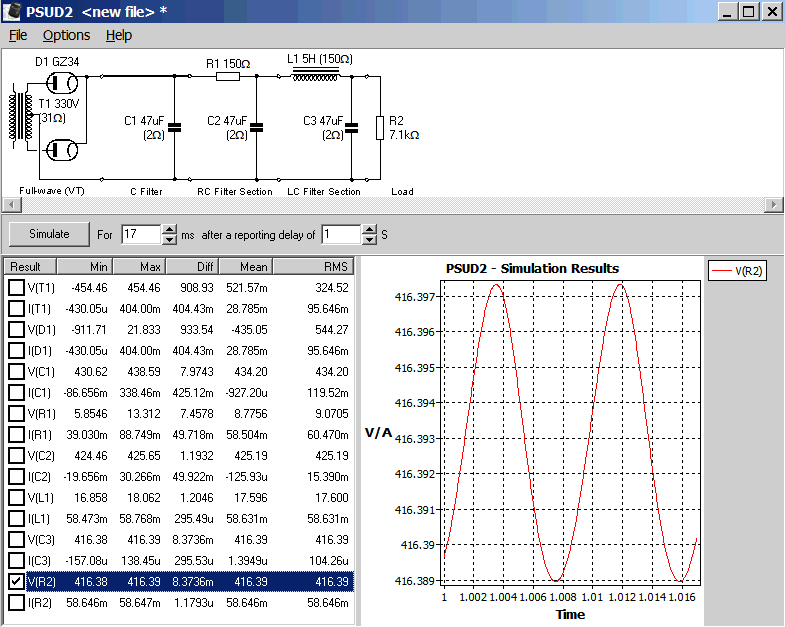
Task: Maximize the PSUD2 window
Action: coord(749,12)
